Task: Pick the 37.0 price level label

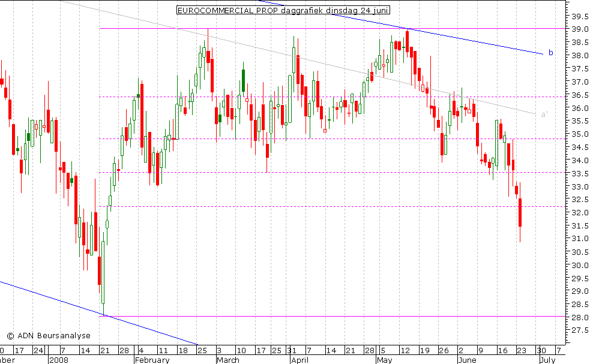Action: tap(580, 82)
